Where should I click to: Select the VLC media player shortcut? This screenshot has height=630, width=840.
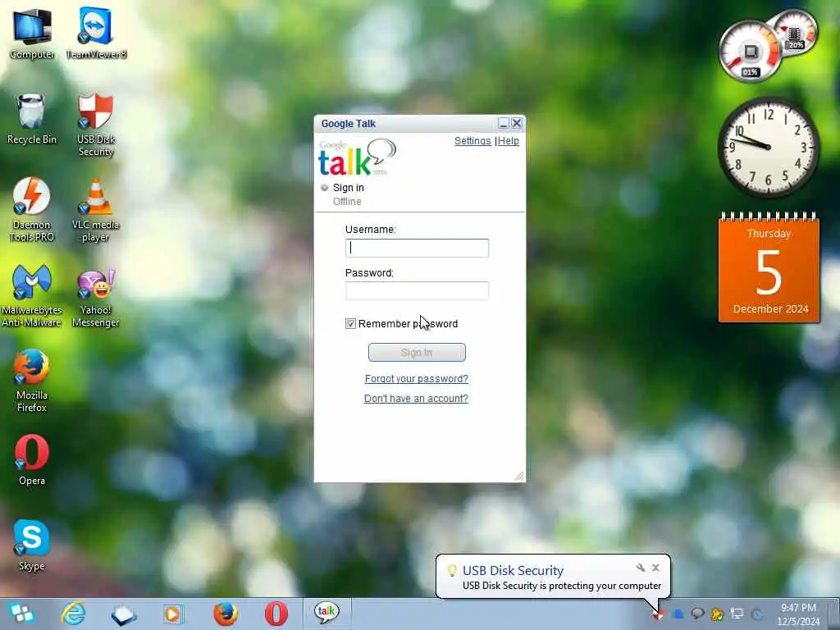[x=96, y=210]
